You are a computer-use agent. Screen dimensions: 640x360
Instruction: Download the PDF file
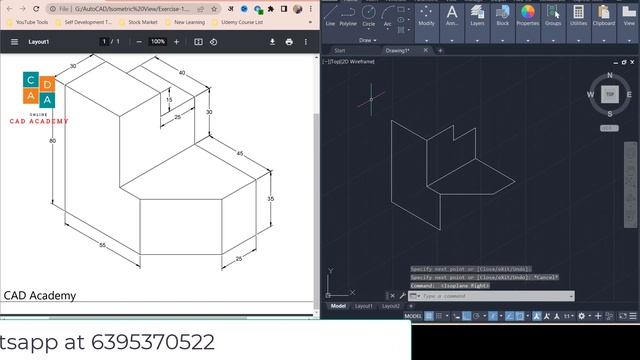(x=272, y=42)
